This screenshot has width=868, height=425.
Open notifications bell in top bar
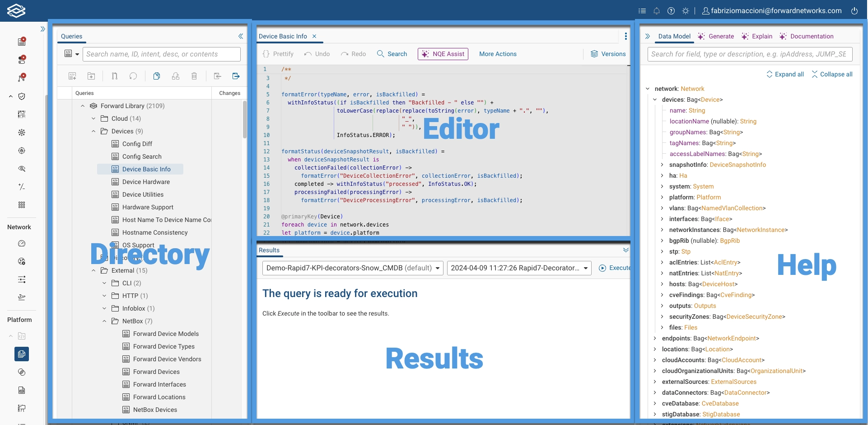(x=656, y=11)
